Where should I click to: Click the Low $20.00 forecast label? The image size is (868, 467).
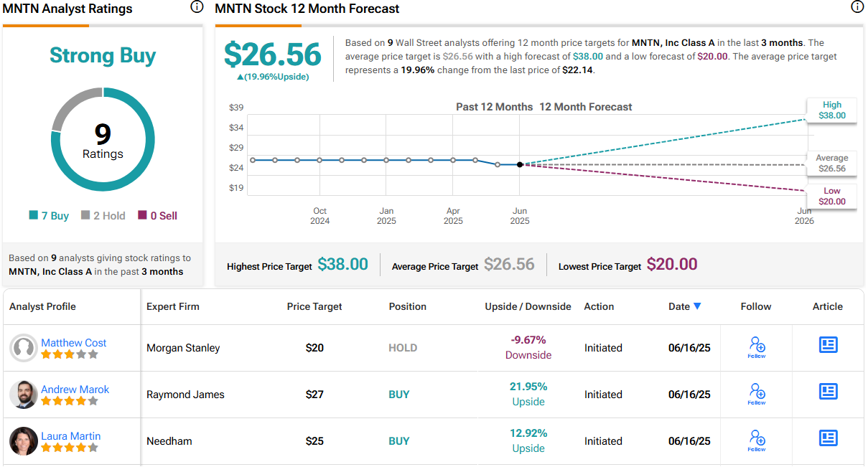[x=832, y=196]
